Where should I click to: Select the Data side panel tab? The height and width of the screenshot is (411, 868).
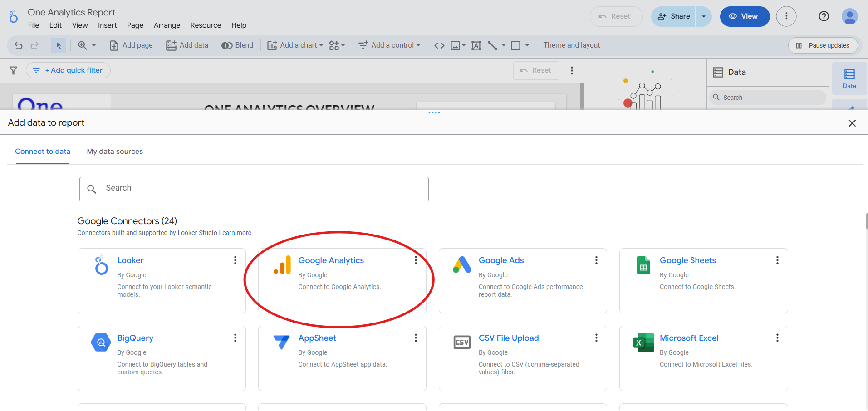(849, 78)
